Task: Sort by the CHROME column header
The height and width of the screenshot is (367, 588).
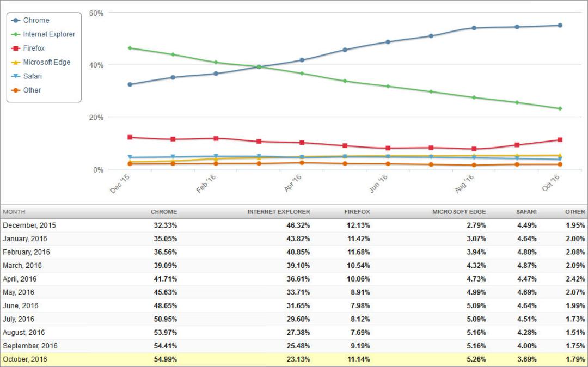Action: pos(164,212)
